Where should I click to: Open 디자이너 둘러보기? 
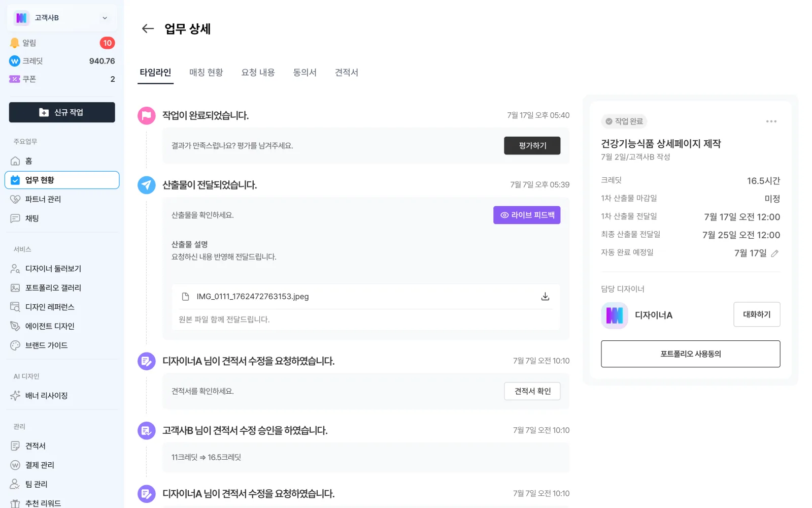(62, 269)
